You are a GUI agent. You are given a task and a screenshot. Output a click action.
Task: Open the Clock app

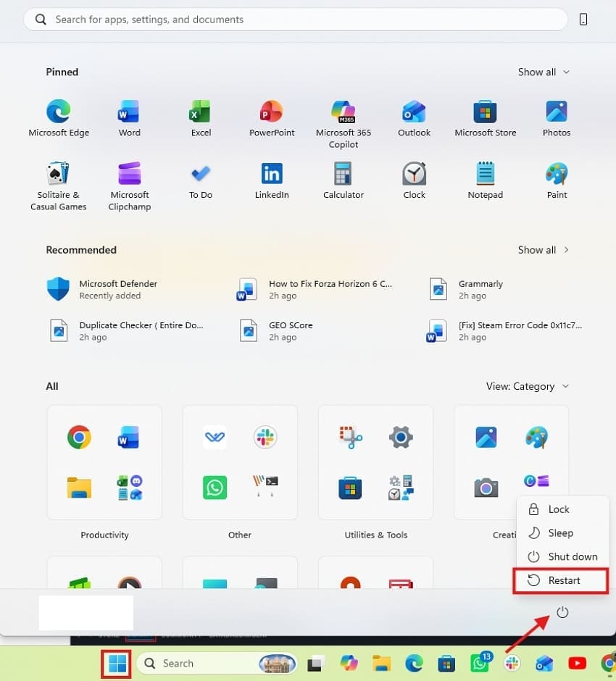click(414, 180)
